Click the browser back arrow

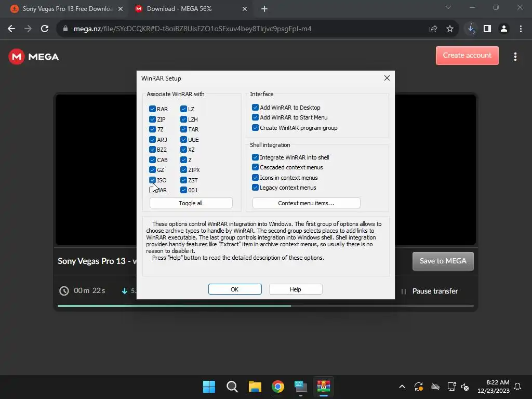pyautogui.click(x=11, y=29)
